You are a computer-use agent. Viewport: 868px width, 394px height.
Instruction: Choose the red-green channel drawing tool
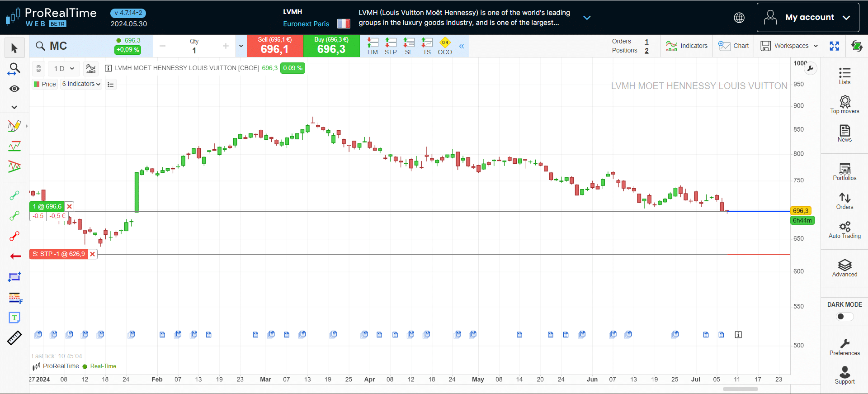click(x=14, y=166)
